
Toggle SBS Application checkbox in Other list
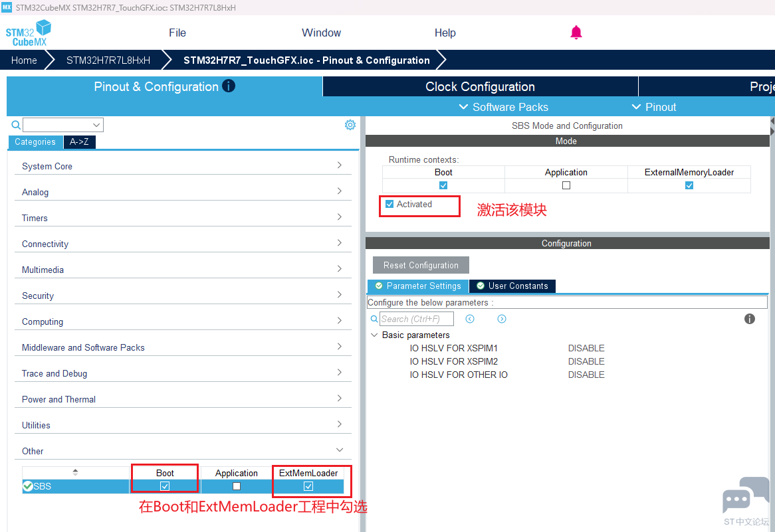[237, 487]
